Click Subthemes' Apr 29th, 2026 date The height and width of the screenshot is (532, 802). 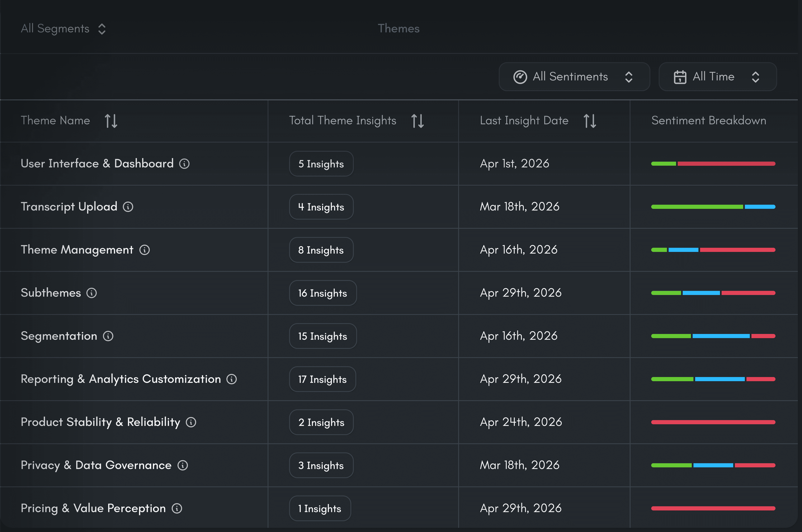coord(521,293)
